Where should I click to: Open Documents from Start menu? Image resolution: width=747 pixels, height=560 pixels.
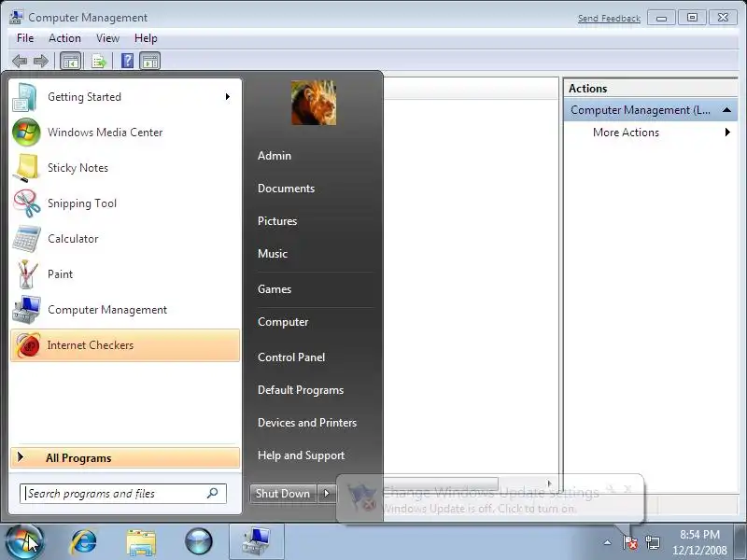286,189
